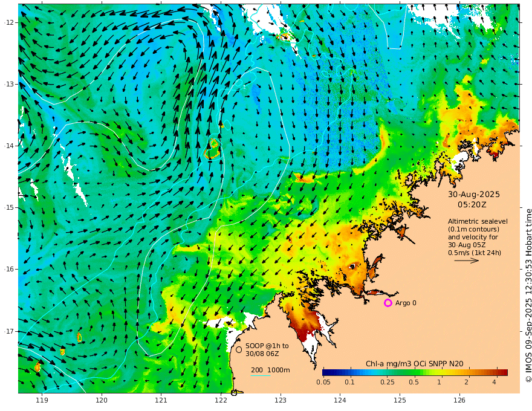
Task: Click longitude axis label 123
Action: point(281,400)
